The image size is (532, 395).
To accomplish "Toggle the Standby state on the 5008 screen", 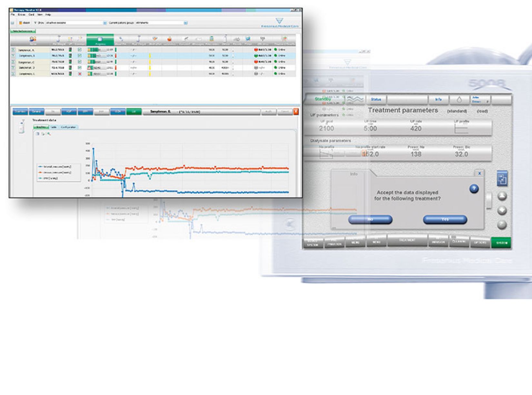I will click(x=323, y=99).
